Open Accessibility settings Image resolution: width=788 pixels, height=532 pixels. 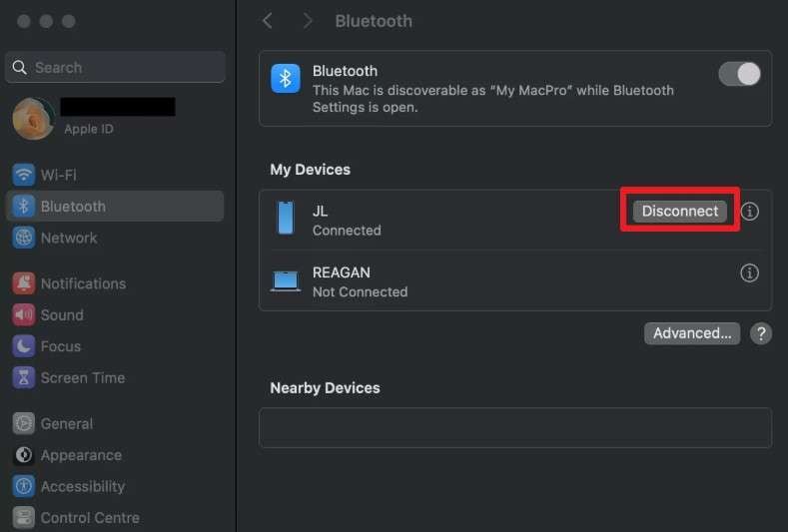click(x=115, y=486)
